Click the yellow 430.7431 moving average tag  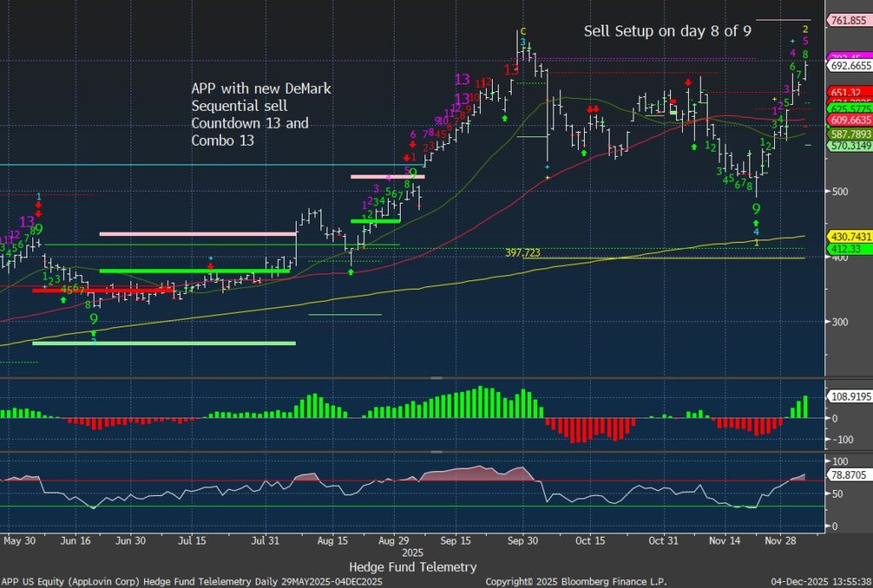pos(849,236)
